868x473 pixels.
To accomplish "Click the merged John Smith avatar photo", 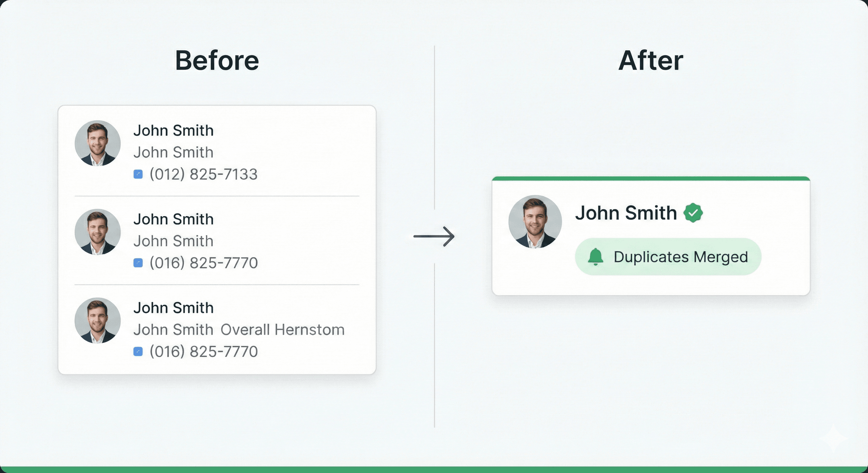I will pos(535,221).
